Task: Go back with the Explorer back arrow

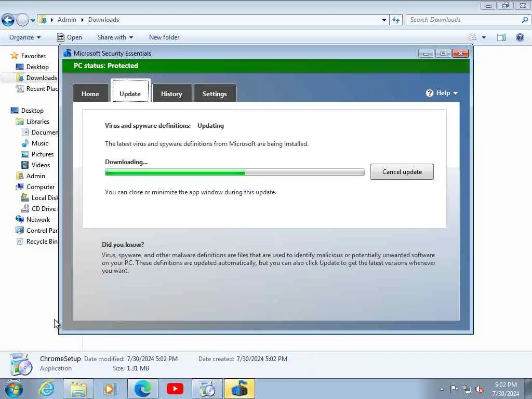Action: tap(8, 20)
